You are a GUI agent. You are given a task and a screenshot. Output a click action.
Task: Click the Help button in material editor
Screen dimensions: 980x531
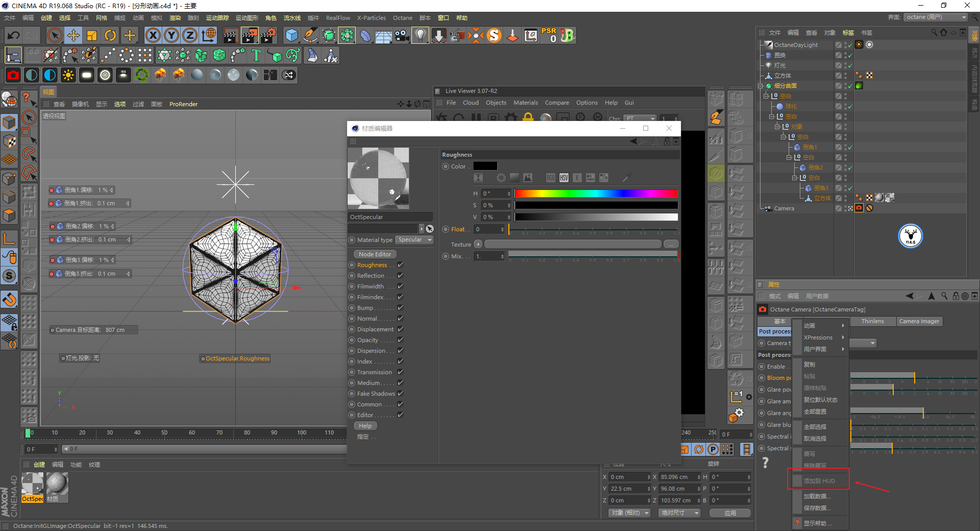(365, 426)
